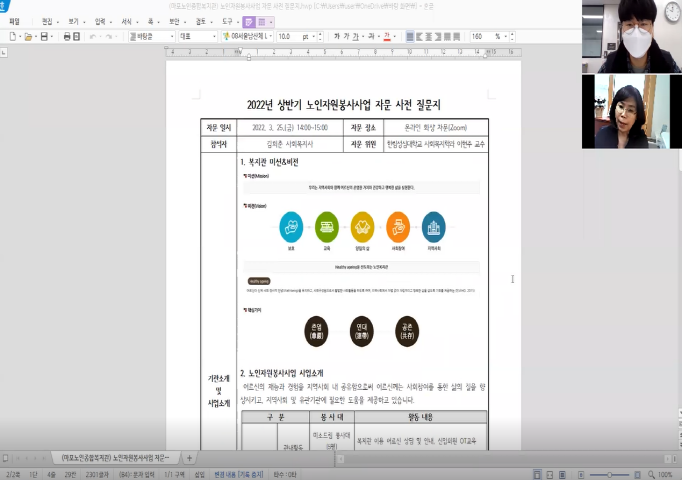Click the horizontal scrollbar at bottom
The width and height of the screenshot is (682, 480).
(x=503, y=459)
